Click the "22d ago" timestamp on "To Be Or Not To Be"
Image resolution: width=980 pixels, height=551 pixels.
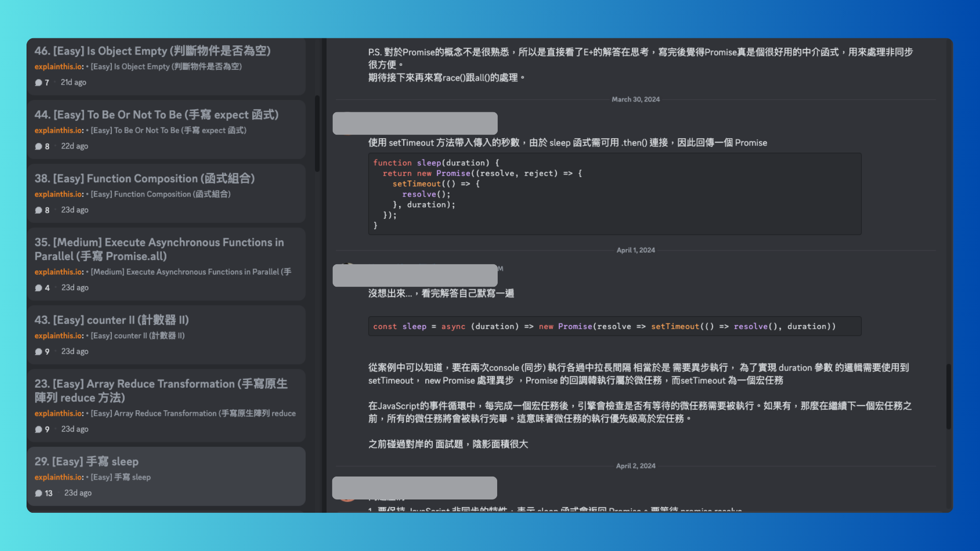(x=75, y=146)
